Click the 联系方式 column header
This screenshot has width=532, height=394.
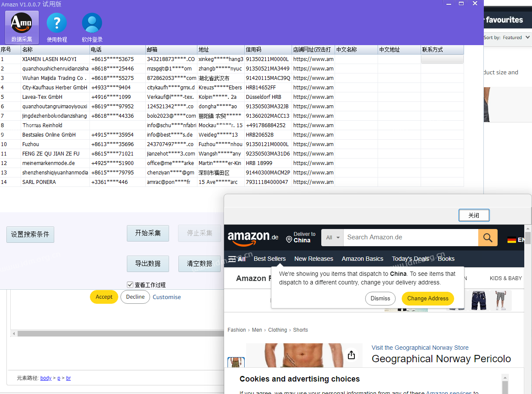(442, 49)
